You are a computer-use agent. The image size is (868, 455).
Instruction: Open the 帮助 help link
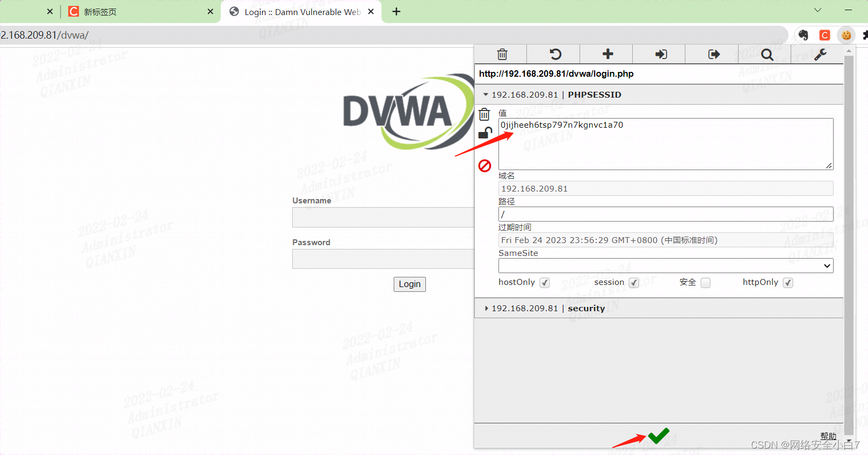pos(828,436)
